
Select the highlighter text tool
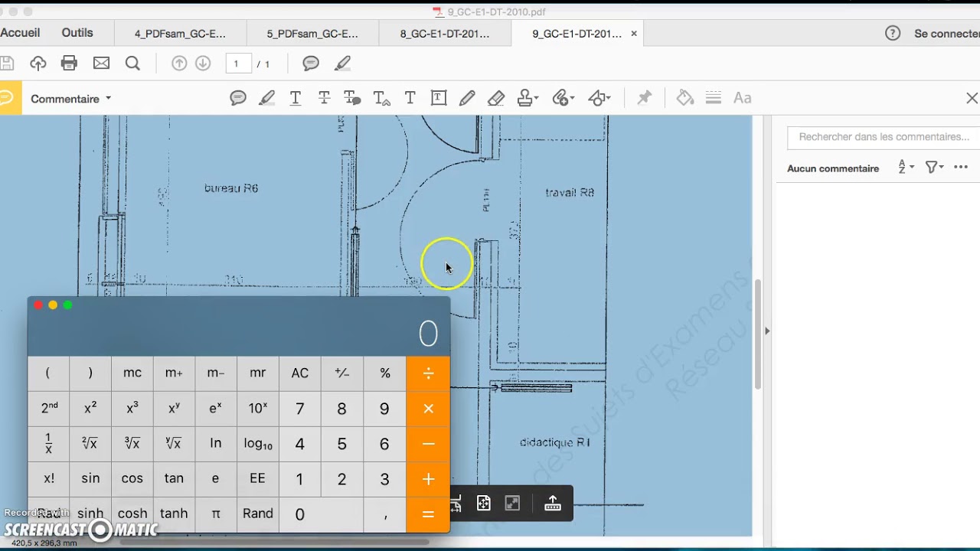pyautogui.click(x=266, y=98)
